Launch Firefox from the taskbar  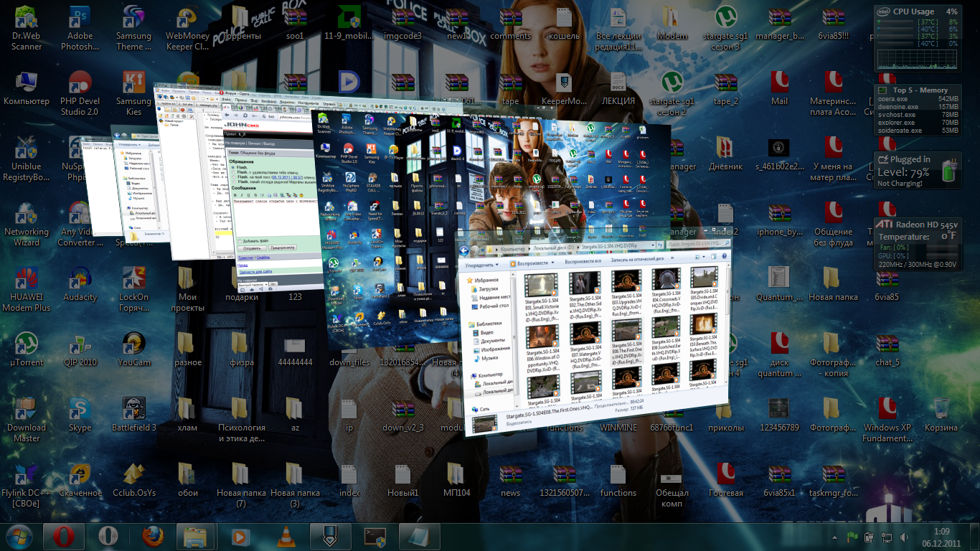(153, 537)
